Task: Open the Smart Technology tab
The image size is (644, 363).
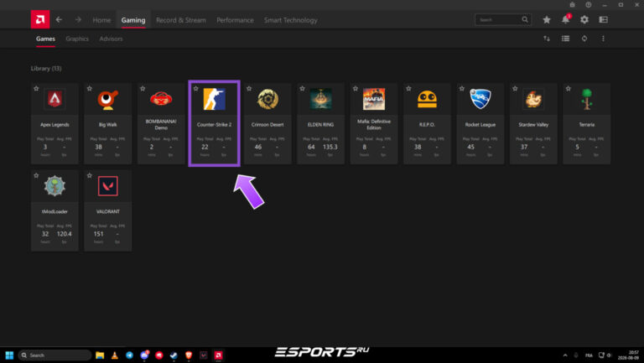Action: coord(290,20)
